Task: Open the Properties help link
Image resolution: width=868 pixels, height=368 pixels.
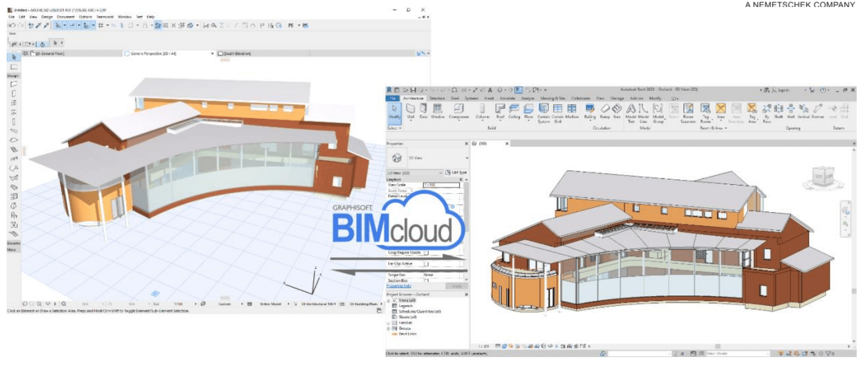Action: 399,286
